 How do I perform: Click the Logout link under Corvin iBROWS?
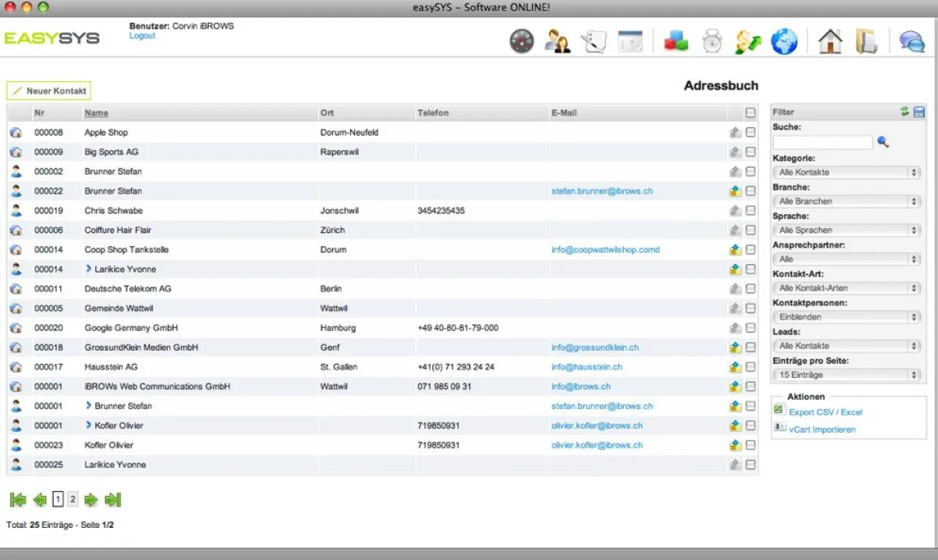(x=142, y=35)
